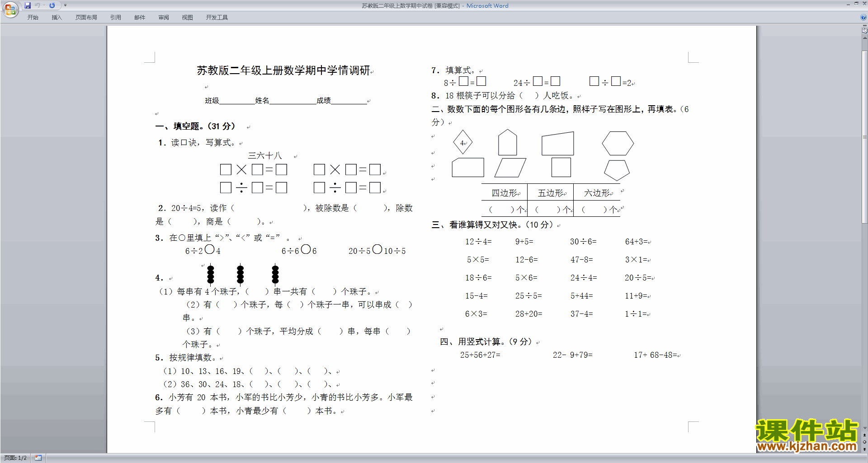The width and height of the screenshot is (868, 463).
Task: Undo the last action in the quick access toolbar
Action: tap(38, 5)
